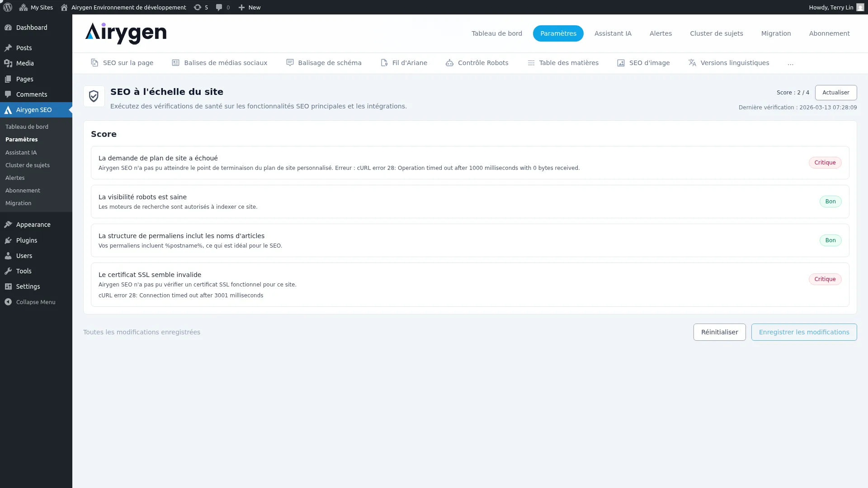Click the Airygen SEO logo icon in sidebar
The height and width of the screenshot is (488, 868).
pos(8,110)
